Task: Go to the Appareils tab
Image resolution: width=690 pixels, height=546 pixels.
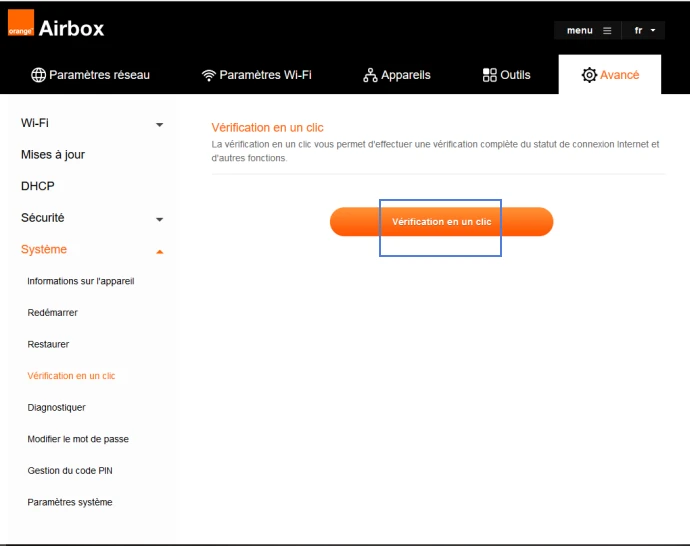Action: (x=397, y=75)
